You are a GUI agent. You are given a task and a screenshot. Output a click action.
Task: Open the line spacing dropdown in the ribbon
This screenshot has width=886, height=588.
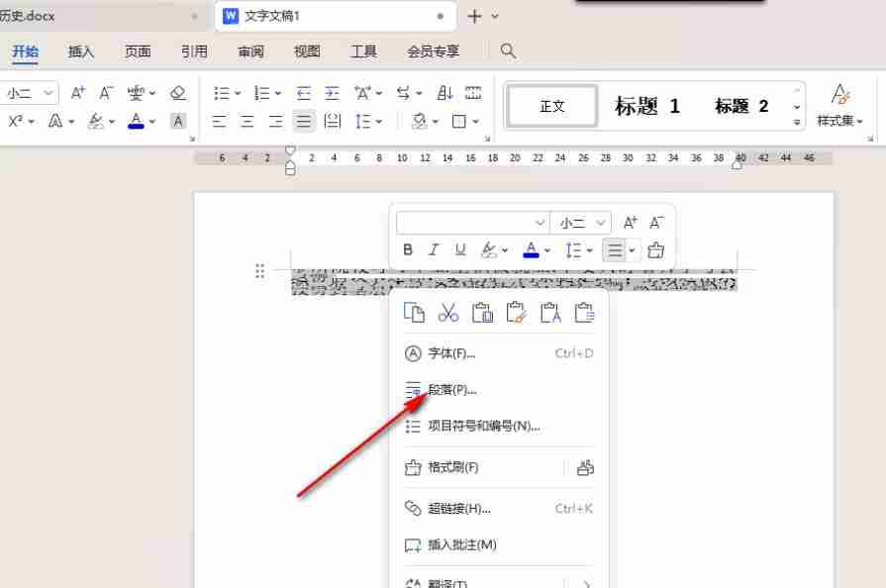point(366,122)
